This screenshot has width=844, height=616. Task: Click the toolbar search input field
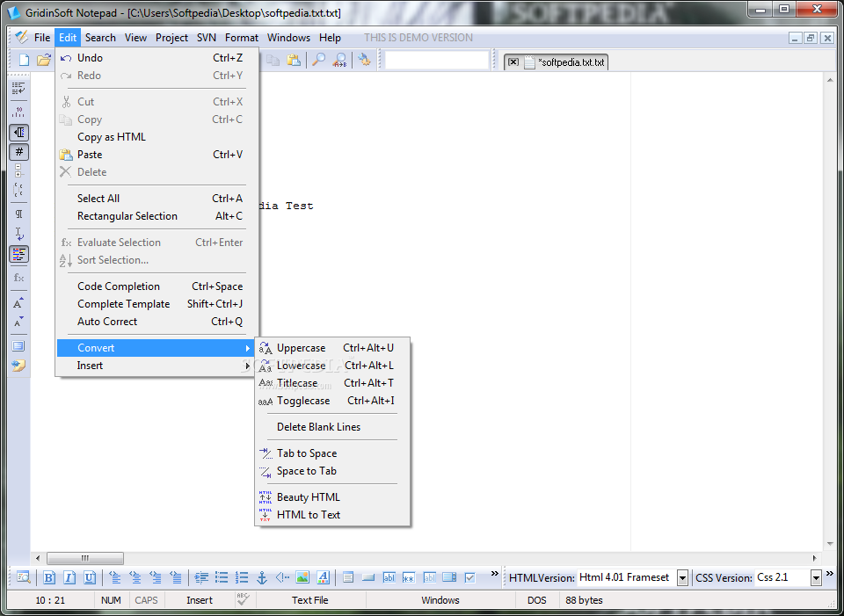point(437,61)
